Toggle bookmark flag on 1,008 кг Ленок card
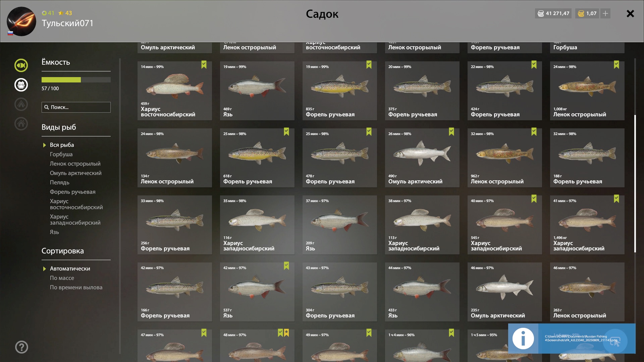 [616, 65]
